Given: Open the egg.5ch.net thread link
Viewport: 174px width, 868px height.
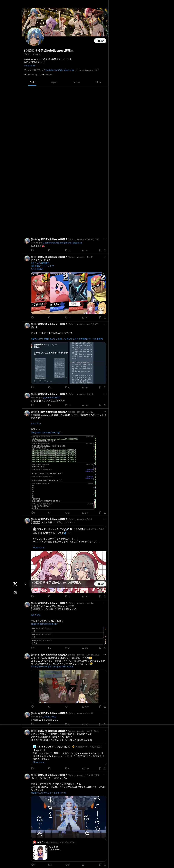Looking at the screenshot, I should click(45, 624).
